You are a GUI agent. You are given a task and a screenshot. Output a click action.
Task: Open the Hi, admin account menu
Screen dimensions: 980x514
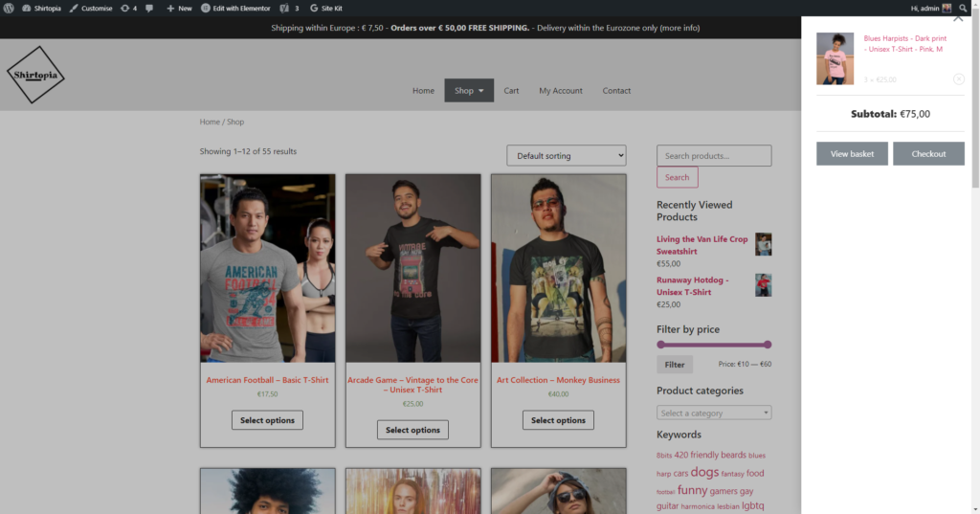[x=930, y=8]
